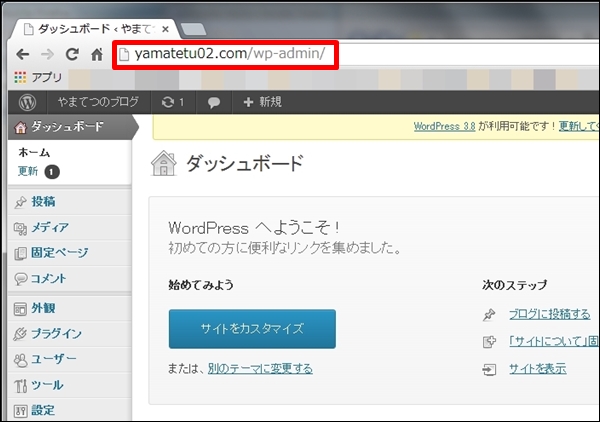Go back with the browser back arrow
This screenshot has width=600, height=422.
[x=23, y=54]
